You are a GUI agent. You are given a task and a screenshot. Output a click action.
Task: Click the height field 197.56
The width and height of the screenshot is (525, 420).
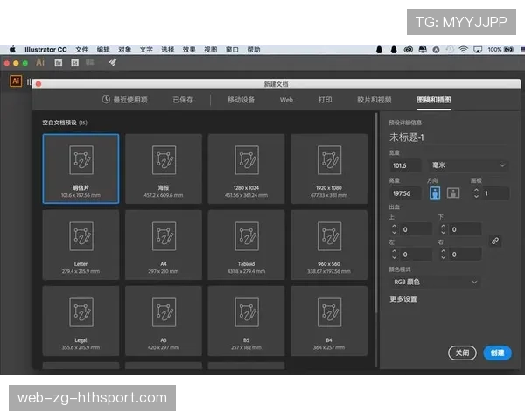tap(405, 193)
